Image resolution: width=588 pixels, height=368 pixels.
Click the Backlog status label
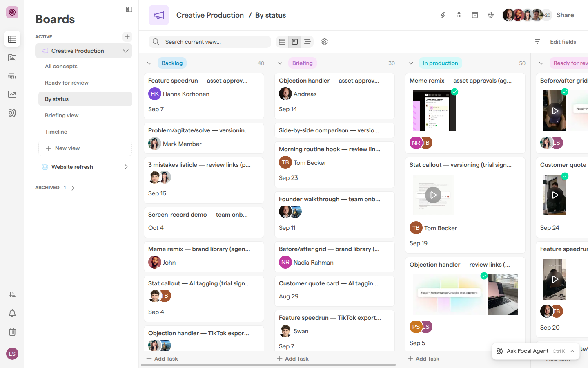172,63
